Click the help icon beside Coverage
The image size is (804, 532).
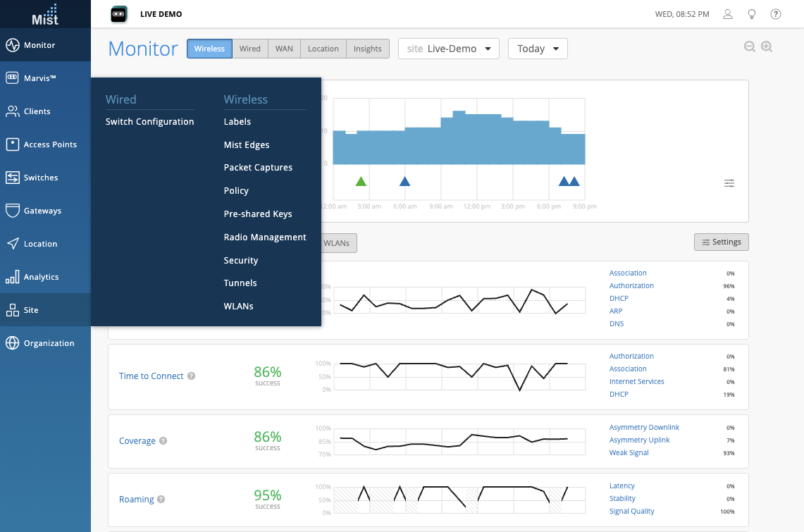tap(163, 441)
